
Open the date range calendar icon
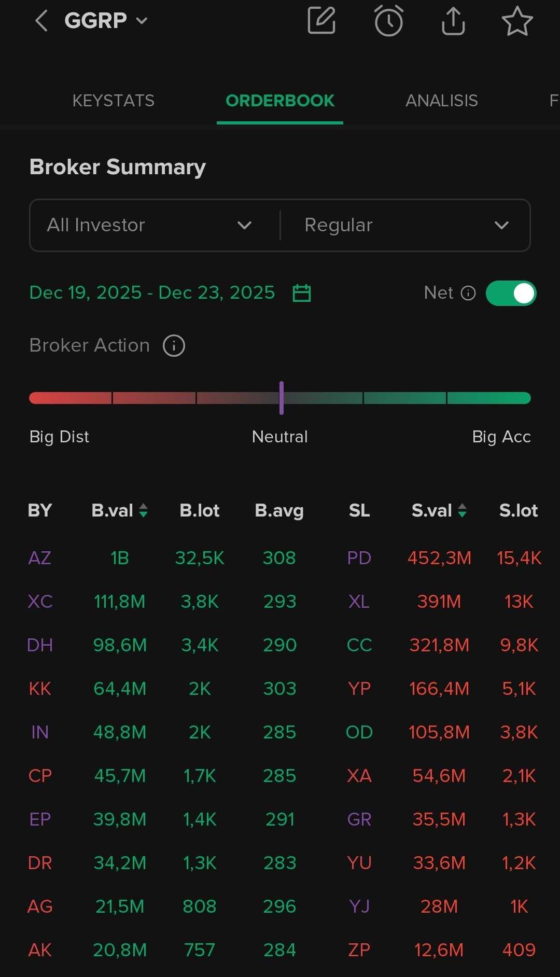[302, 293]
